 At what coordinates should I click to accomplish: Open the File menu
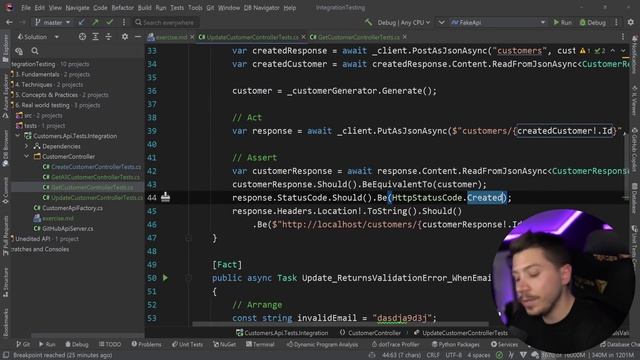point(26,8)
